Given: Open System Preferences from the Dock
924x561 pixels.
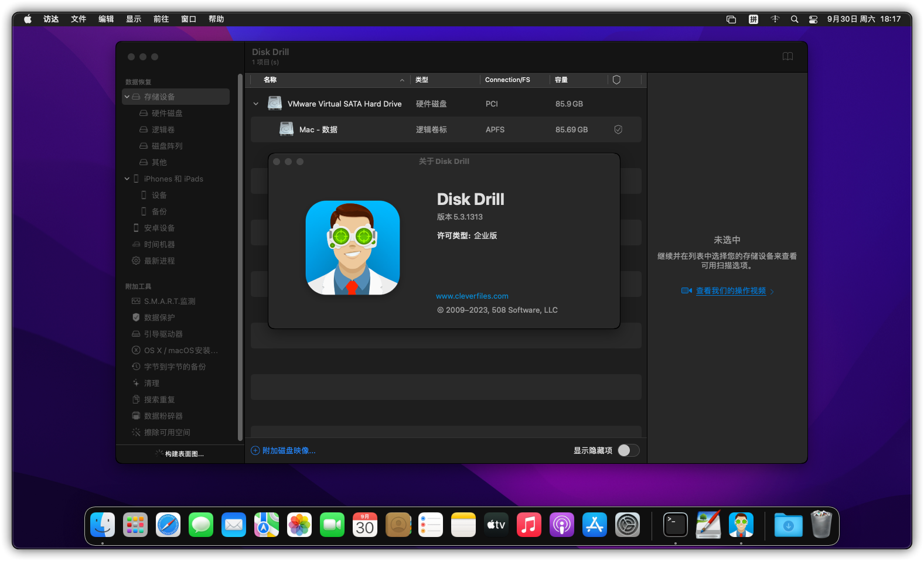Looking at the screenshot, I should 628,525.
